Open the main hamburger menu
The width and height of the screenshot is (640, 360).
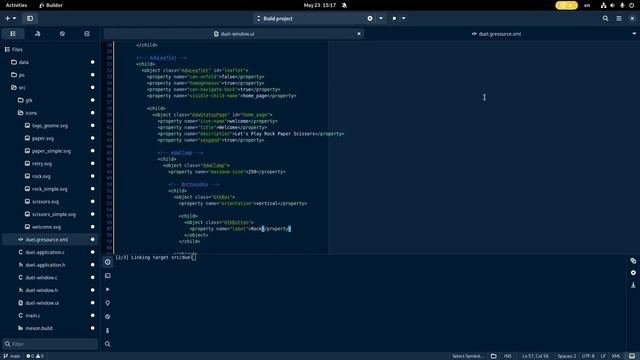619,18
